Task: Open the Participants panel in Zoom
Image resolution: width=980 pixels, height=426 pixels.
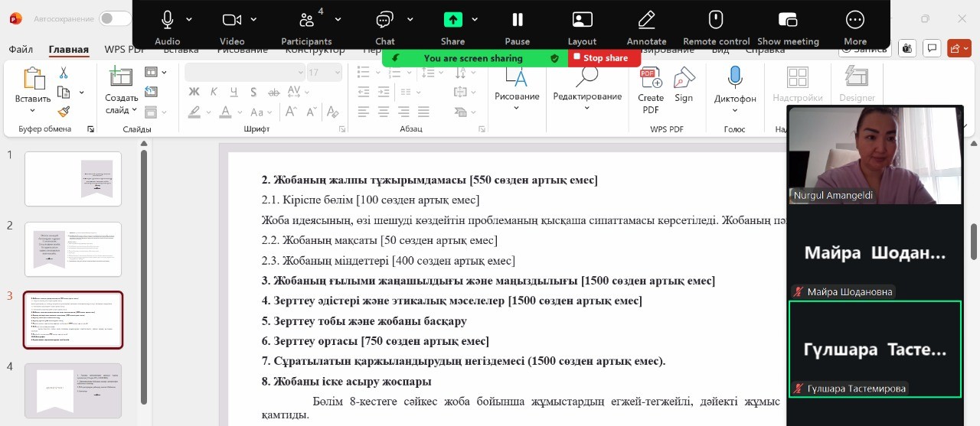Action: [307, 21]
